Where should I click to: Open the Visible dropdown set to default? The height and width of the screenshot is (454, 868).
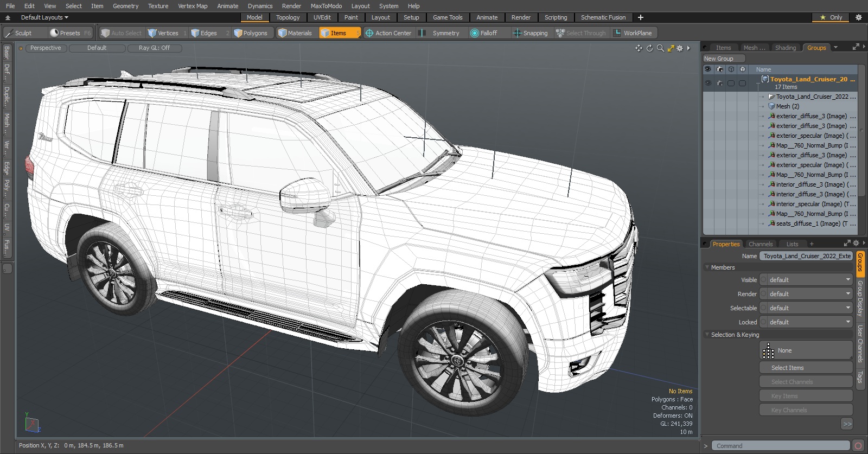[806, 280]
